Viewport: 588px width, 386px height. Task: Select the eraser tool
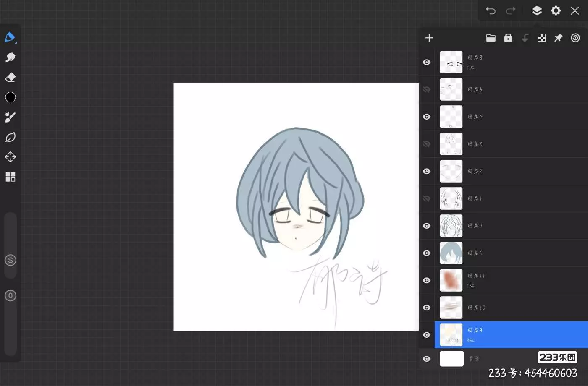coord(10,78)
